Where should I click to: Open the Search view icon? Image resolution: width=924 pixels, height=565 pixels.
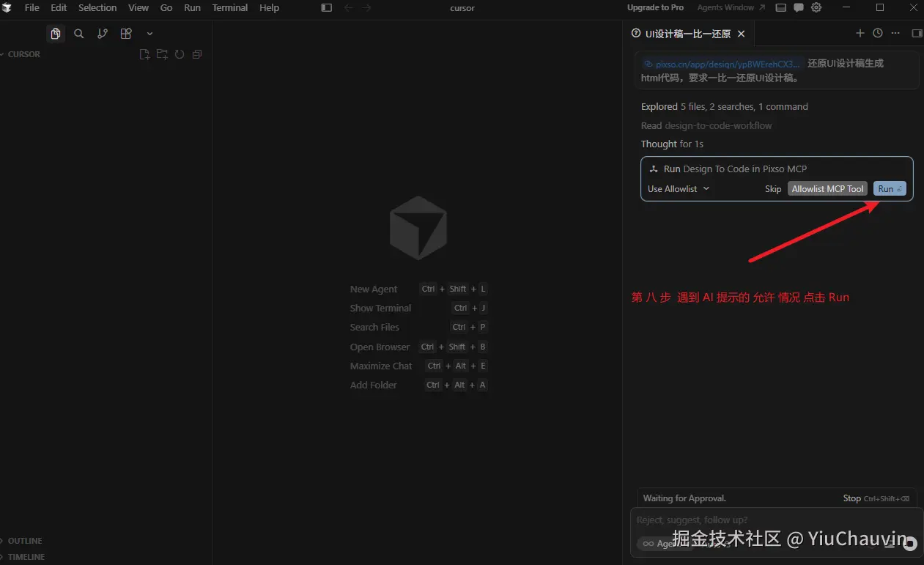[79, 34]
